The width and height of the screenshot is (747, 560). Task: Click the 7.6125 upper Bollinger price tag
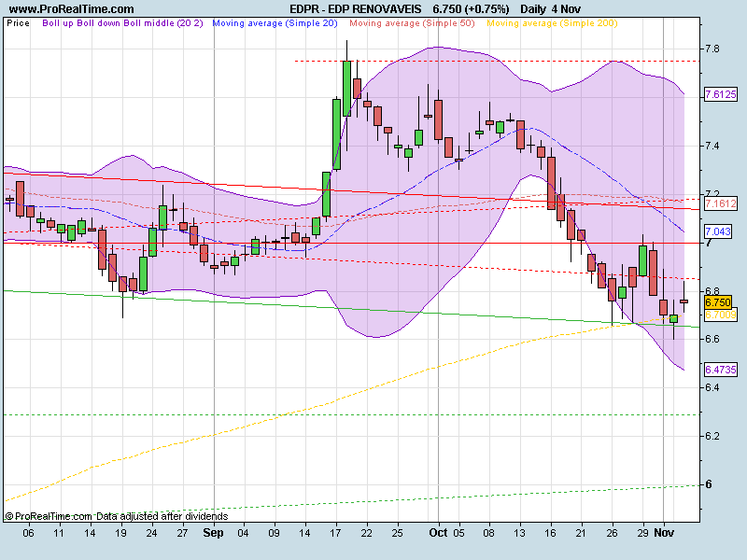tap(720, 94)
